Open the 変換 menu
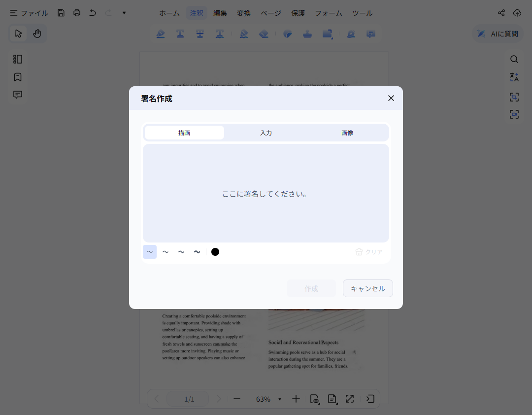Screen dimensions: 532x415 [x=243, y=13]
